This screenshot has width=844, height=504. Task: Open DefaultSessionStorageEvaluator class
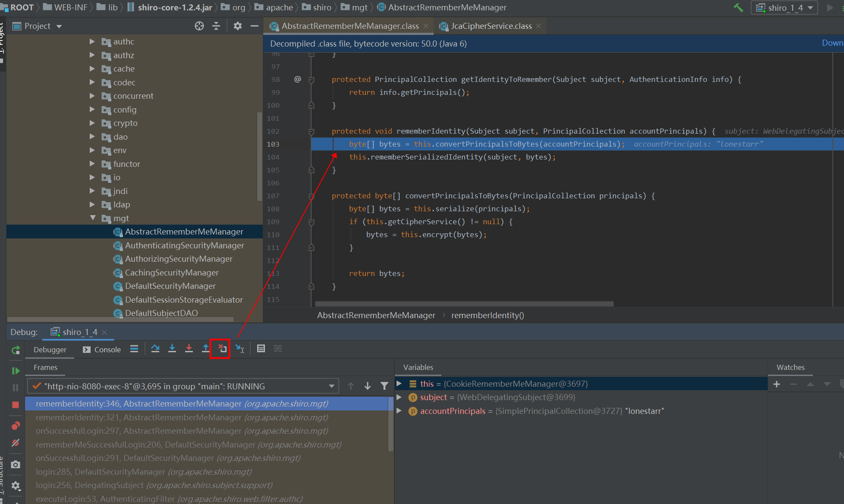[184, 300]
